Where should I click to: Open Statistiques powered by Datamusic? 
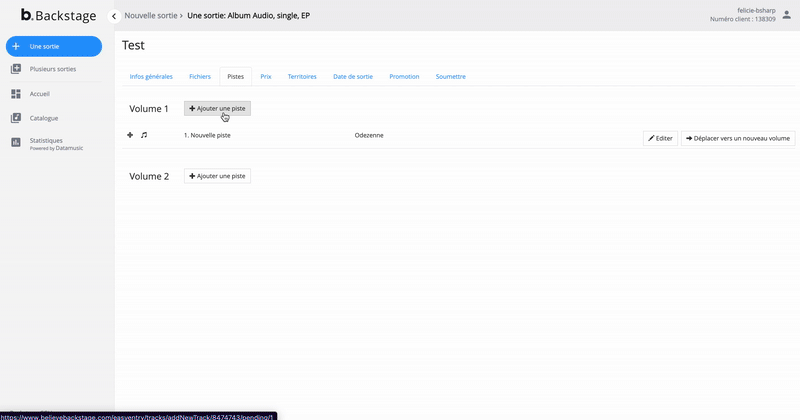tap(56, 144)
